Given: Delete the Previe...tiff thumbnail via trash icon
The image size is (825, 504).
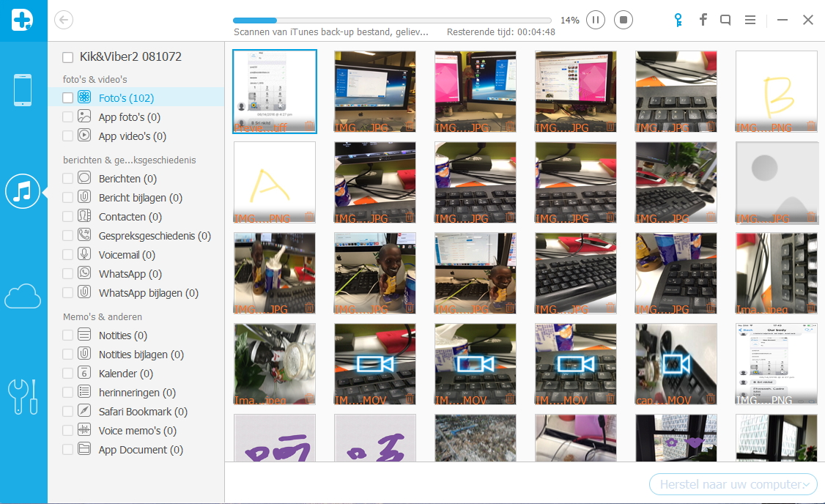Looking at the screenshot, I should 309,126.
